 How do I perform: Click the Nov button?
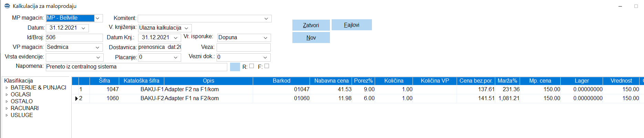click(x=311, y=38)
